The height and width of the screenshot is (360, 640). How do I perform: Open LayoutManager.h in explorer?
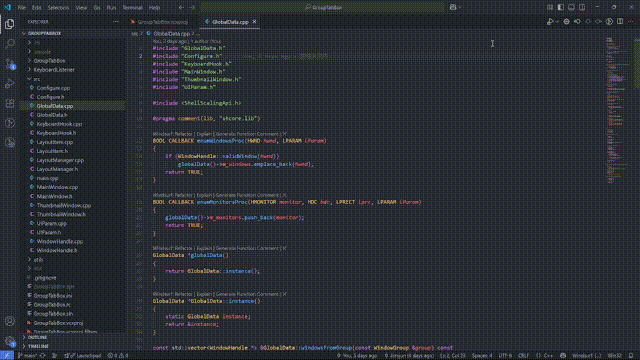click(57, 169)
